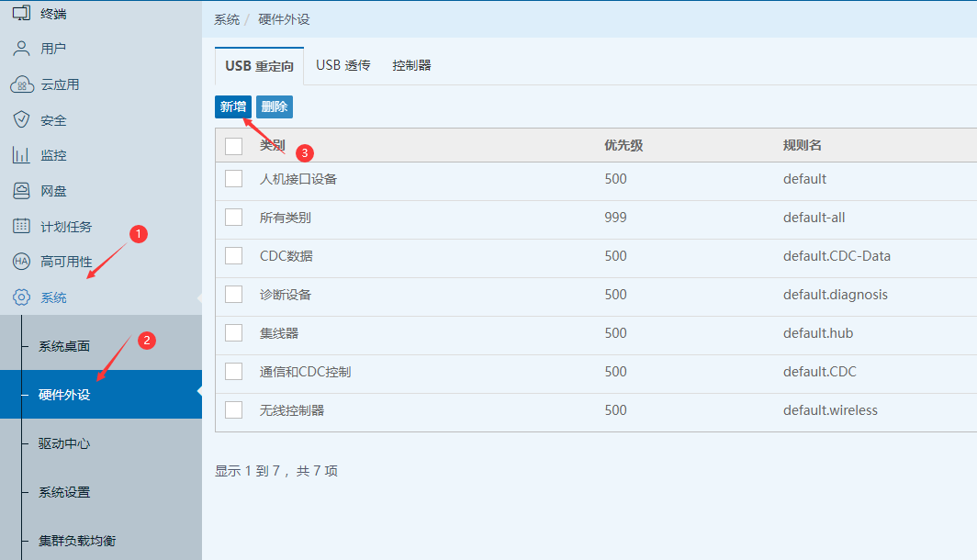
Task: Click the HA high availability icon
Action: tap(21, 262)
